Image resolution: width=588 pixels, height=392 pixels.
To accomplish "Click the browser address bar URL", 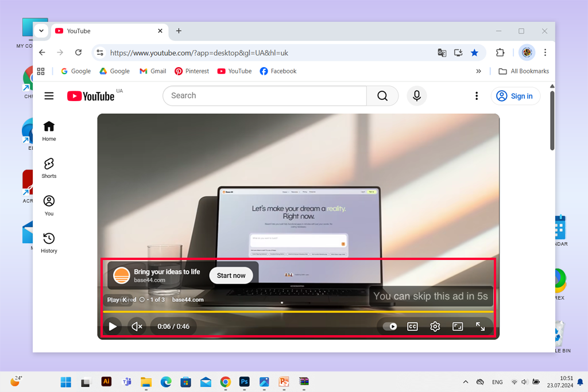I will tap(199, 53).
